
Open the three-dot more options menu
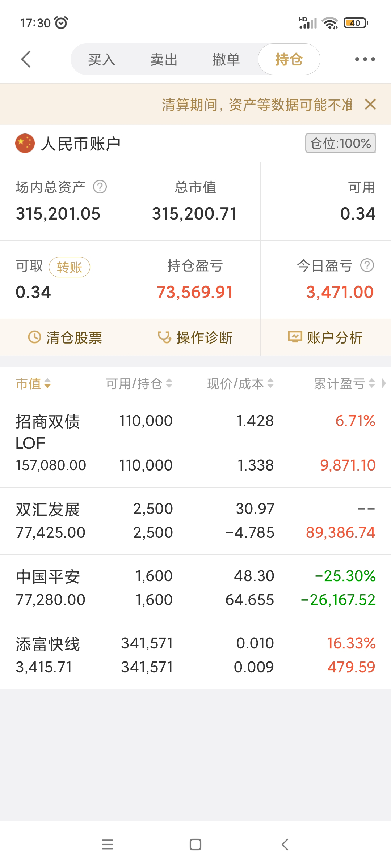(365, 59)
